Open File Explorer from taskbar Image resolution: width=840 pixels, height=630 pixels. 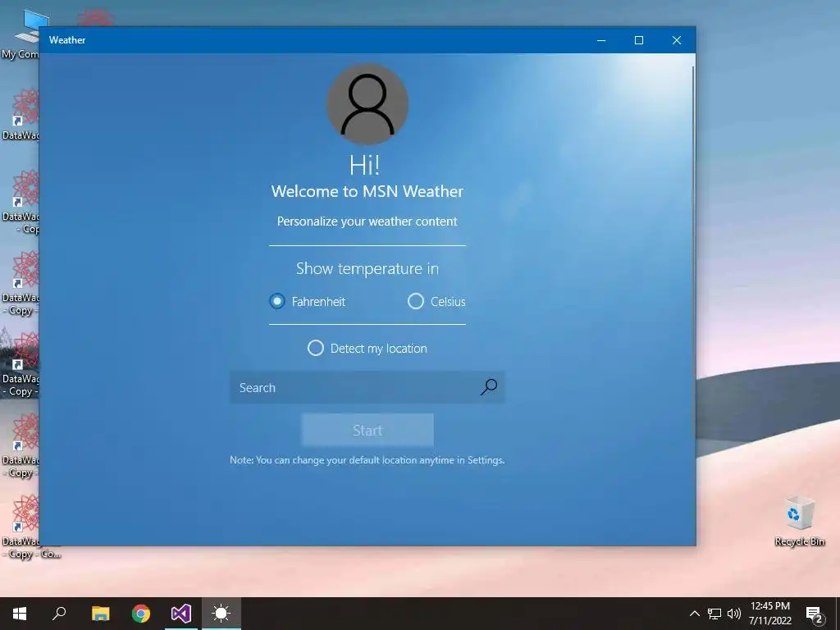pyautogui.click(x=100, y=614)
